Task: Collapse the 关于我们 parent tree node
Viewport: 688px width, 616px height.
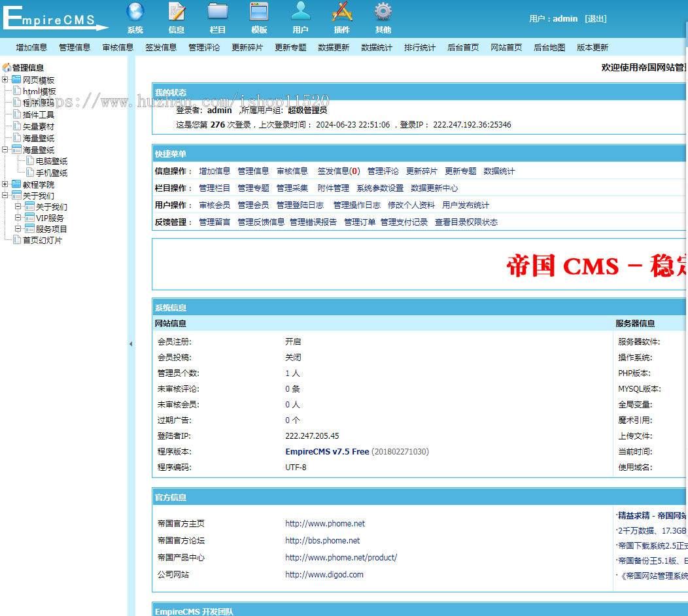Action: pos(5,196)
